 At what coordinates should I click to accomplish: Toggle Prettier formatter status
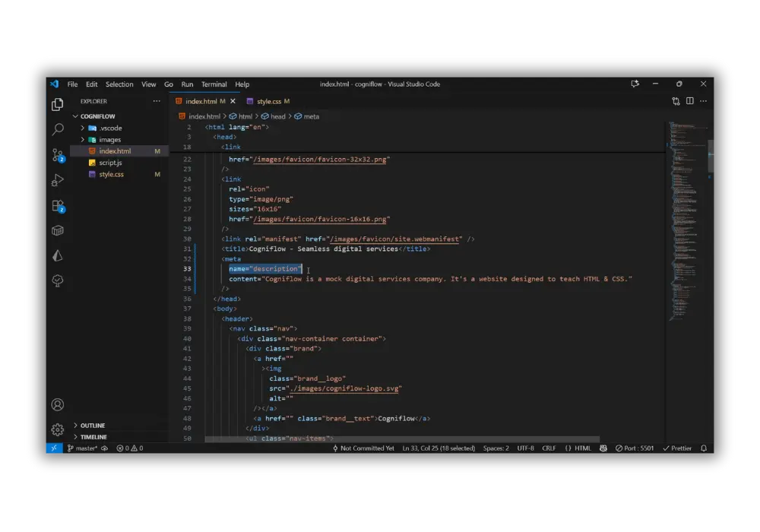tap(677, 448)
